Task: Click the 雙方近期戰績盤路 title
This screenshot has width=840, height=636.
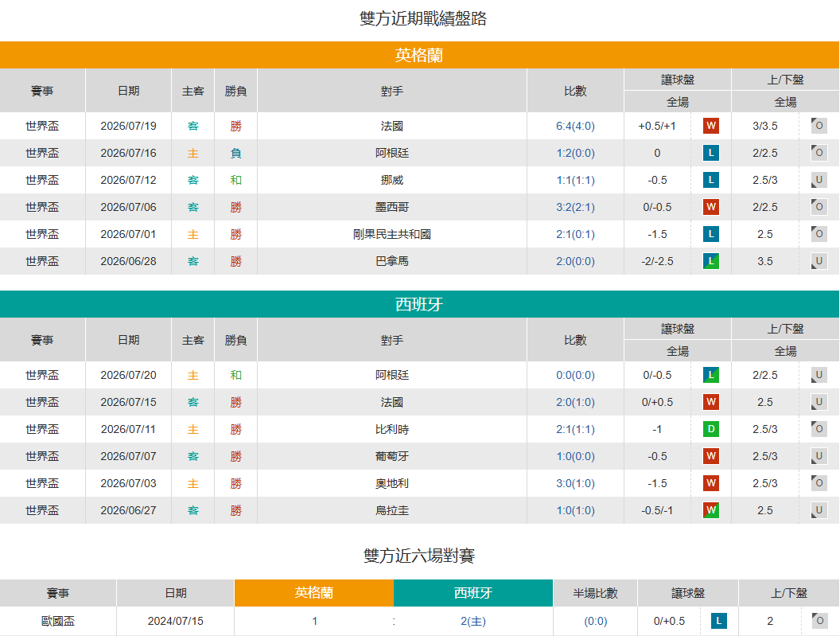Action: (x=422, y=18)
